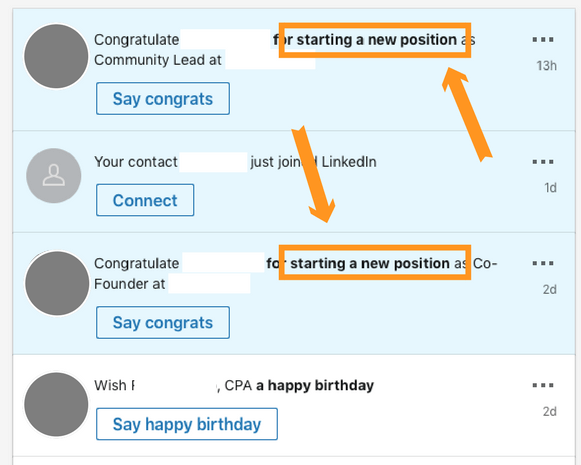Click second 'starting a new position' bold text
The height and width of the screenshot is (465, 581).
[x=370, y=263]
